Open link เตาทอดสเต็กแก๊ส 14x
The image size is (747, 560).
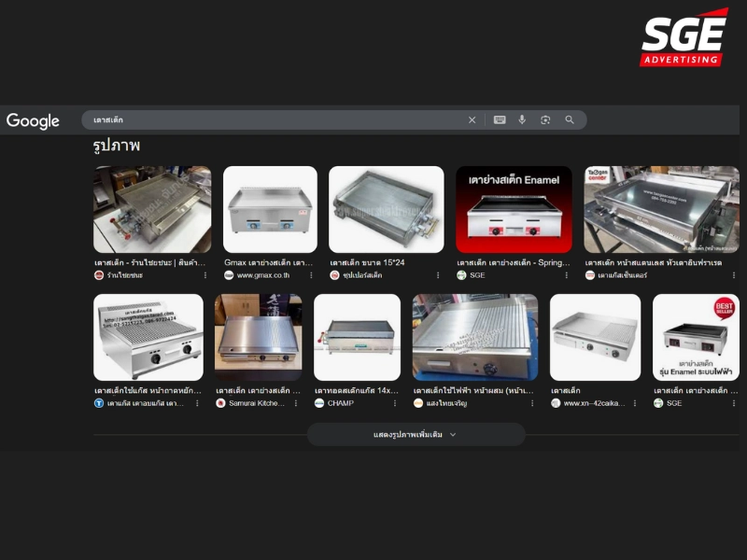pos(357,391)
